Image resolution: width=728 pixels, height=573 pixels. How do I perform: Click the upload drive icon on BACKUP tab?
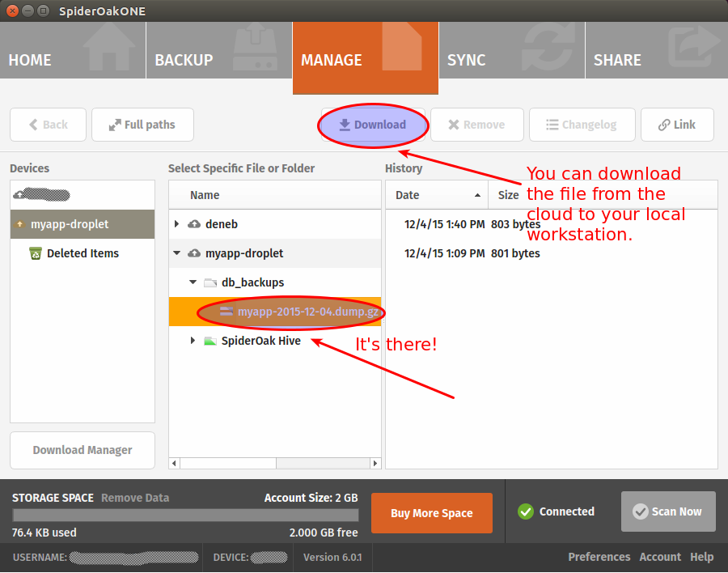coord(256,48)
